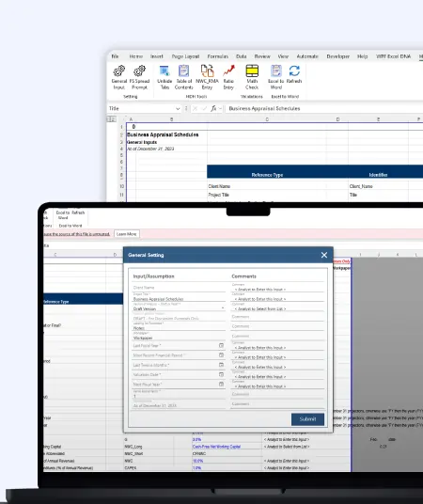Open the File tab

(x=115, y=56)
